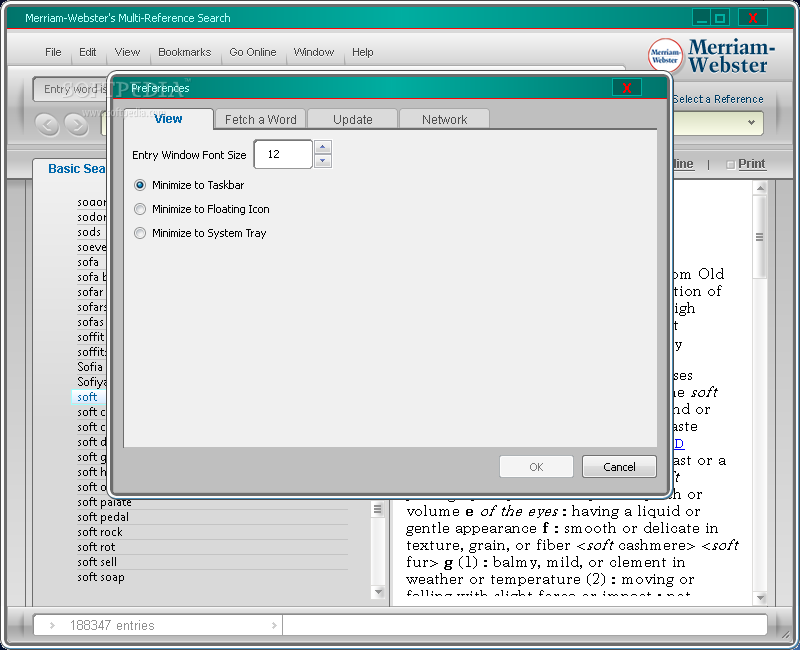This screenshot has width=800, height=650.
Task: Select 'sofas' in word list
Action: [91, 322]
